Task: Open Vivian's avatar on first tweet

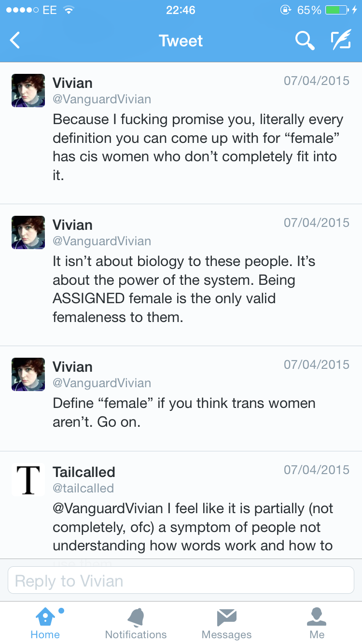Action: tap(28, 90)
